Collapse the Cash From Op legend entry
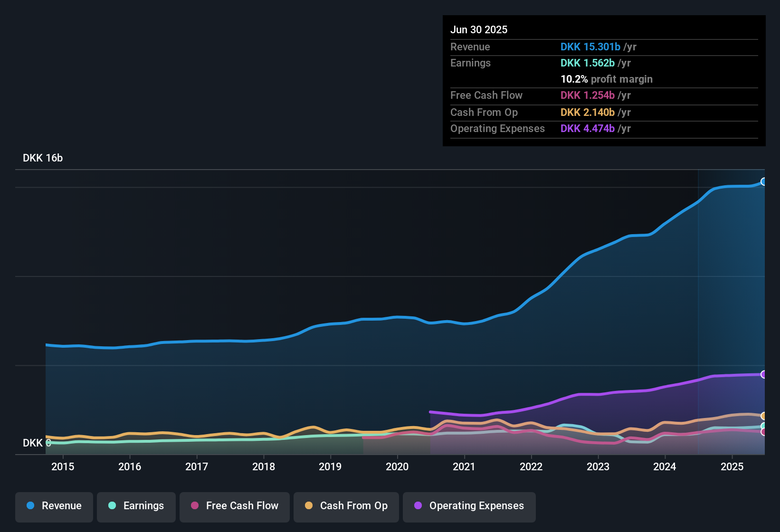 click(346, 507)
